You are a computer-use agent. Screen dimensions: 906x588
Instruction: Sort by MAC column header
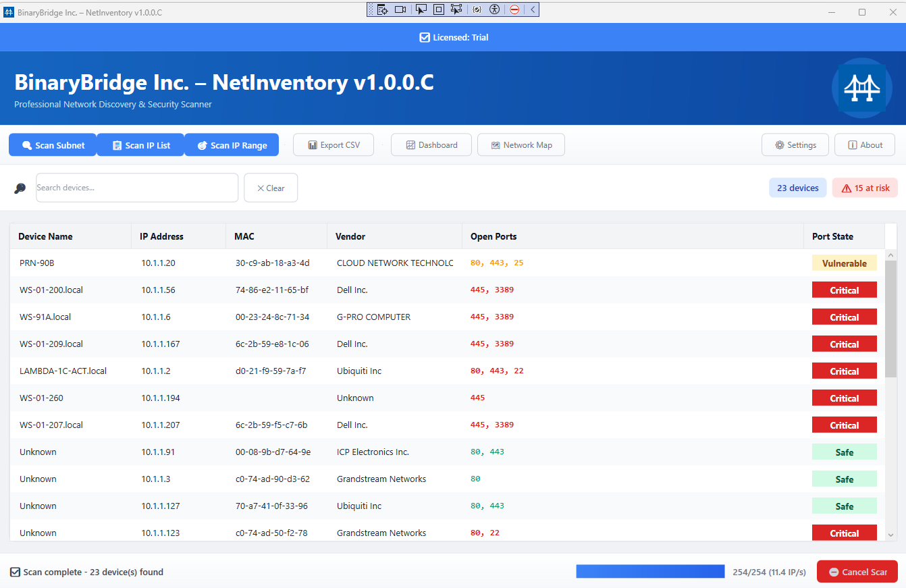point(276,236)
